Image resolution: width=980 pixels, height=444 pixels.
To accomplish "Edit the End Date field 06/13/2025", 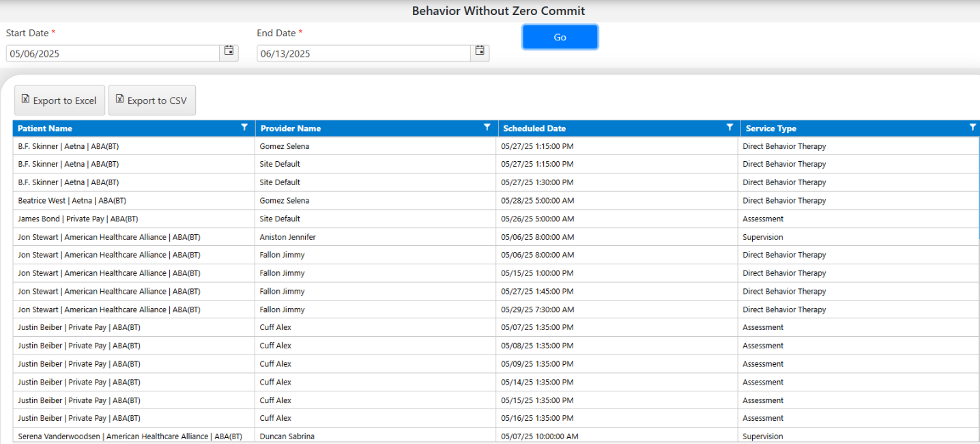I will pos(364,53).
